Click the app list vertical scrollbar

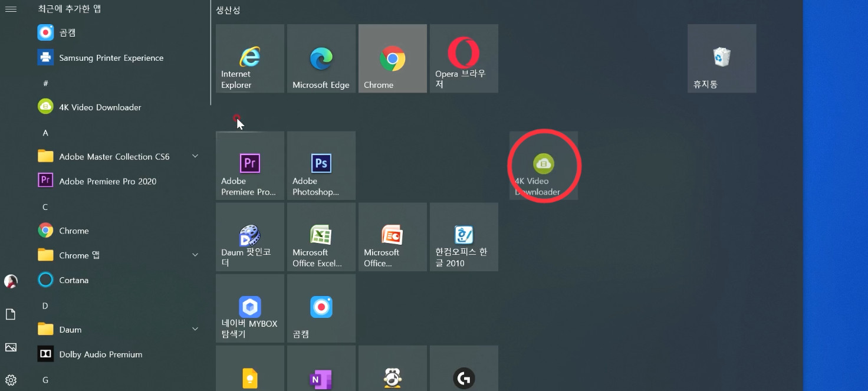pos(211,53)
